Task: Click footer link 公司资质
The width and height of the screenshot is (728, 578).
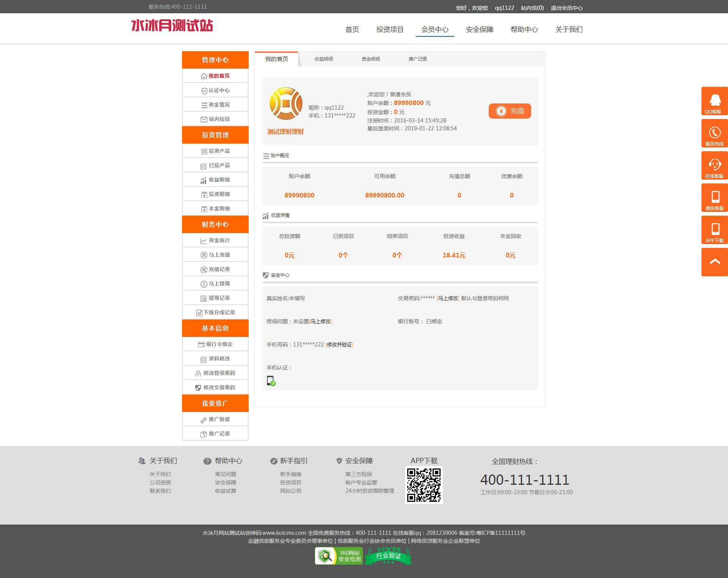Action: pos(160,482)
